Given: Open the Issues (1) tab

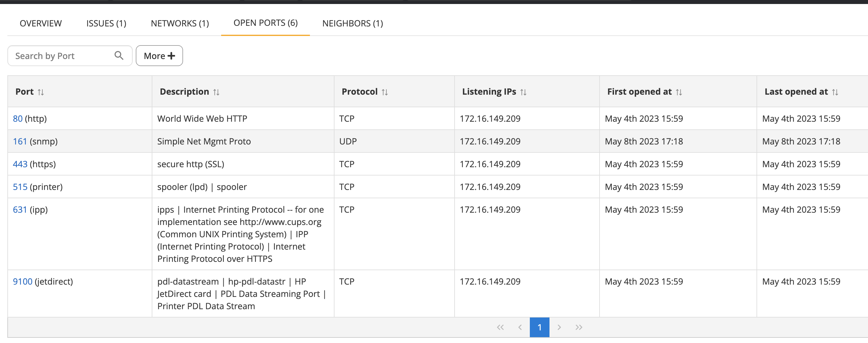Looking at the screenshot, I should coord(106,23).
